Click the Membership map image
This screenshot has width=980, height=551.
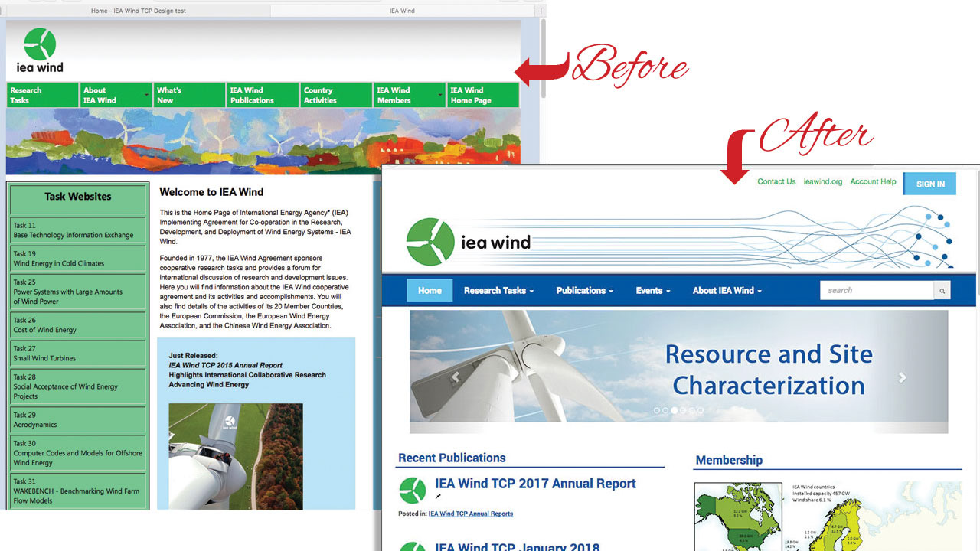tap(828, 516)
